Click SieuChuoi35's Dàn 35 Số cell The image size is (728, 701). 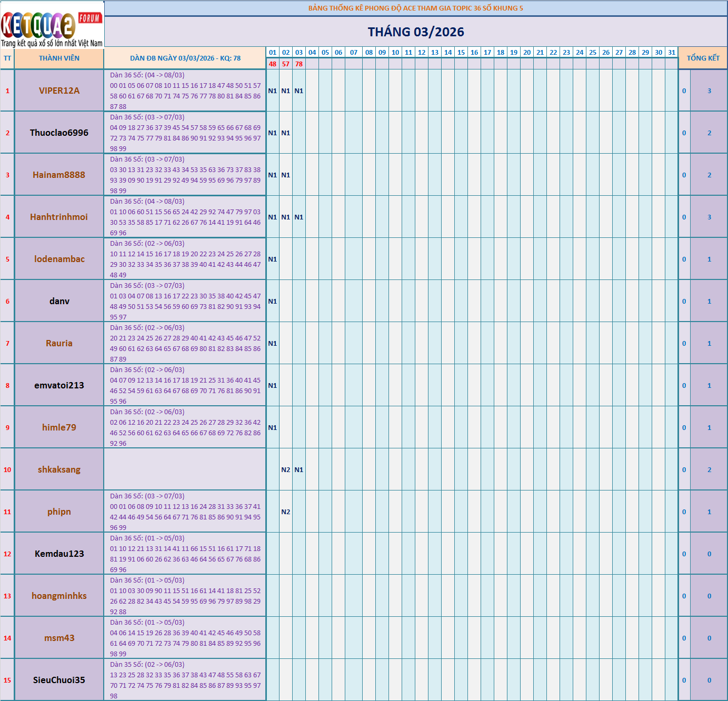185,679
